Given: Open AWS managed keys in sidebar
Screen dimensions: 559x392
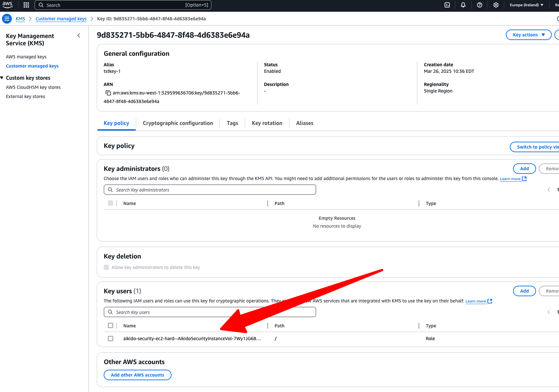Looking at the screenshot, I should coord(26,57).
